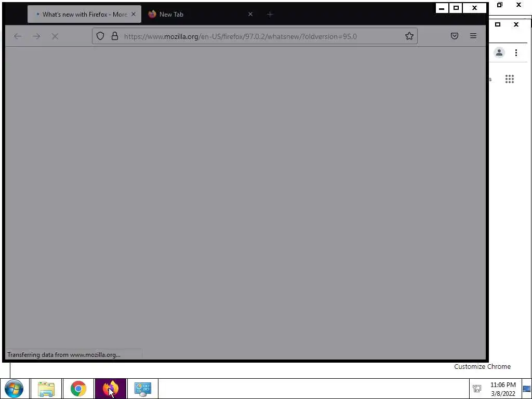Maximize the Firefox window

coord(456,8)
